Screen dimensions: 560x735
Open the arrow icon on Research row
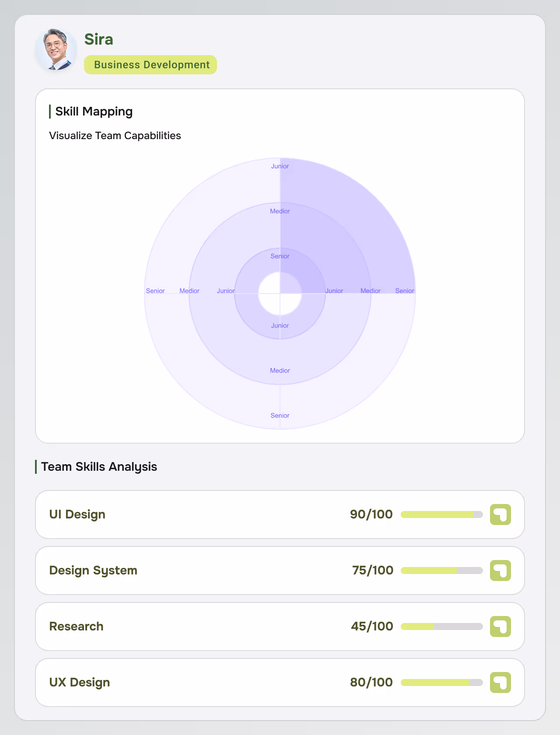[x=500, y=626]
